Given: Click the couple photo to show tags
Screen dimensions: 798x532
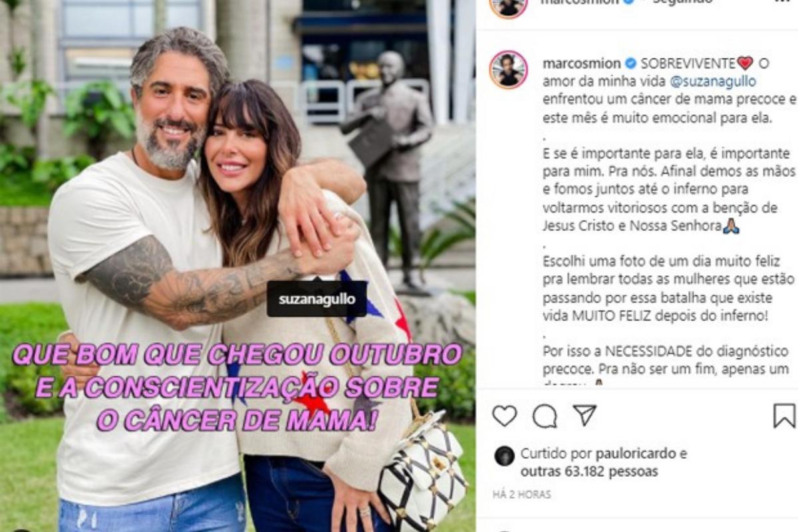Looking at the screenshot, I should [238, 266].
